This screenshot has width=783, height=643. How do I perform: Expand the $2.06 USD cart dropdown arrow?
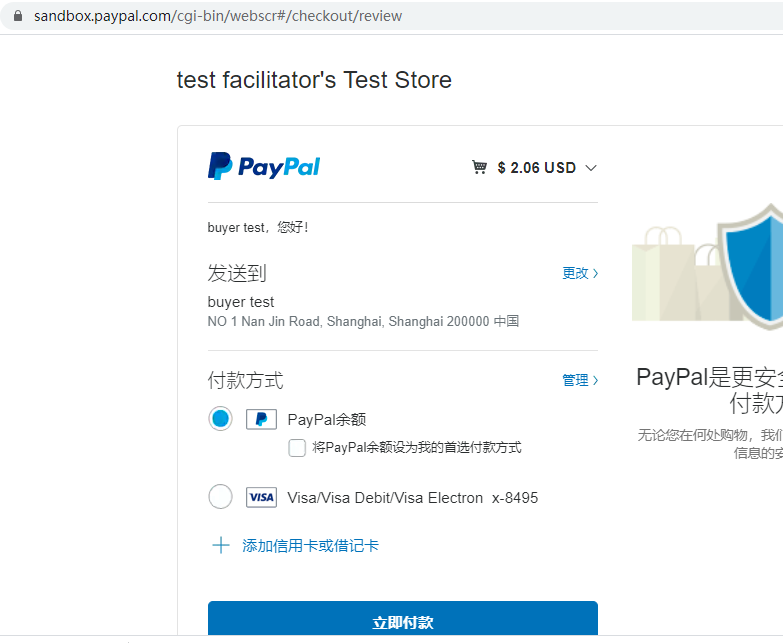[591, 168]
